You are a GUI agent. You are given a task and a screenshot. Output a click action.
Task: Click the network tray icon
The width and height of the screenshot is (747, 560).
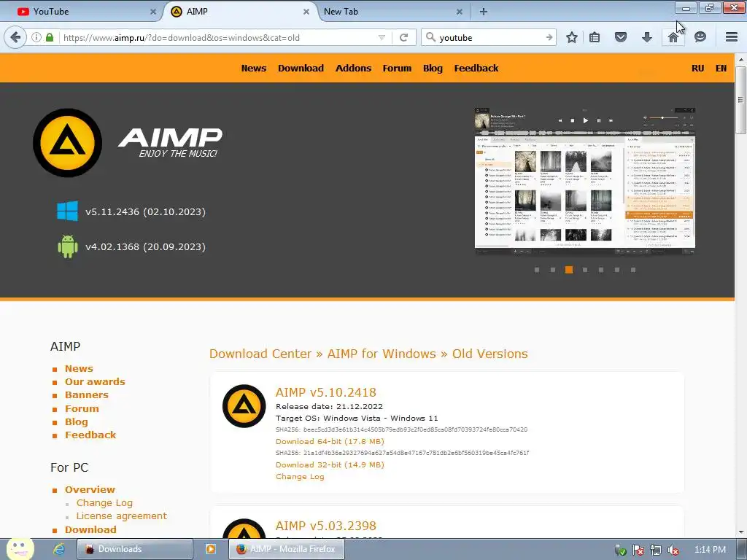click(656, 551)
